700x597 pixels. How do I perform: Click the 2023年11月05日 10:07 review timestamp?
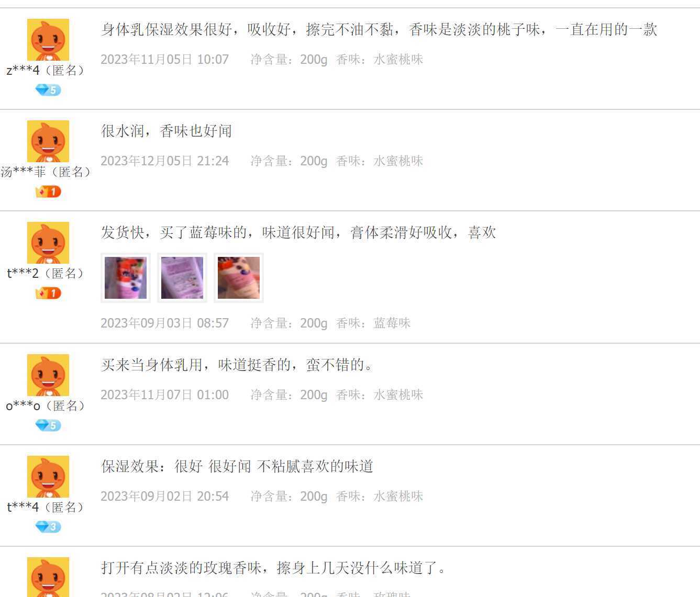165,59
